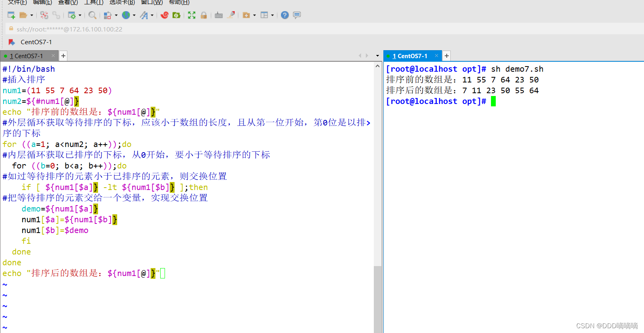
Task: Click the address bar lock icon
Action: pyautogui.click(x=11, y=29)
